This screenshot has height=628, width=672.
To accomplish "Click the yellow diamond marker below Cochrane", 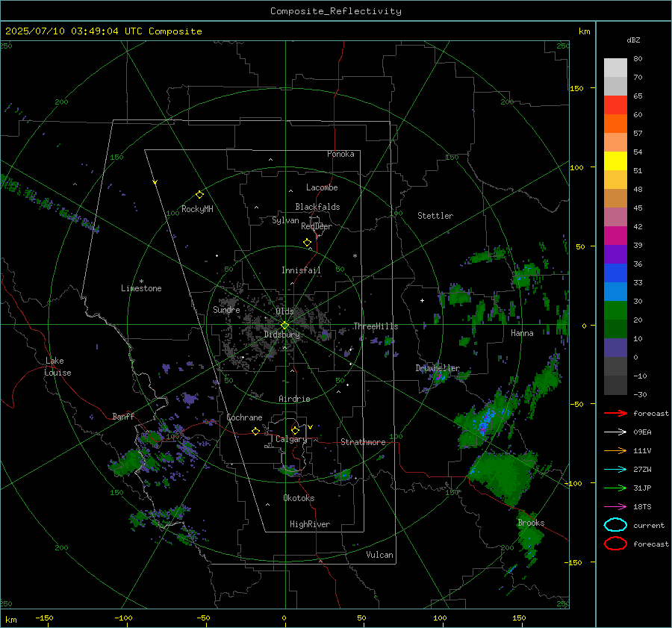I will (x=255, y=432).
